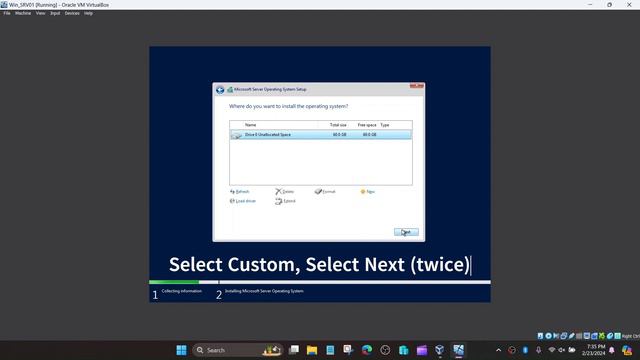
Task: Open the Devices menu
Action: click(72, 13)
